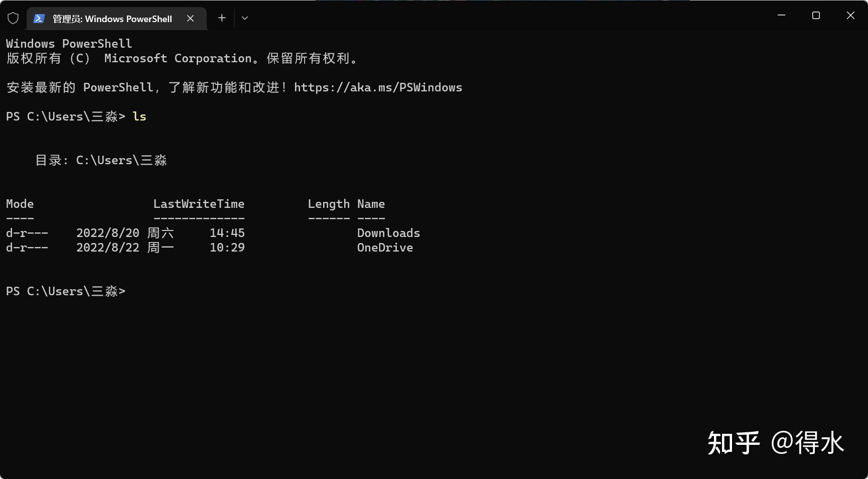The width and height of the screenshot is (868, 479).
Task: Select the ls command text
Action: tap(139, 116)
